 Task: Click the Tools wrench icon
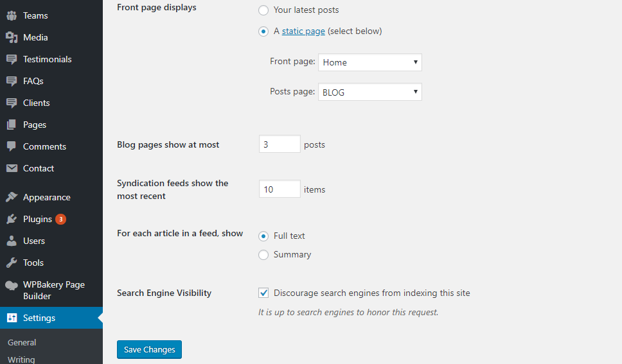pyautogui.click(x=12, y=263)
